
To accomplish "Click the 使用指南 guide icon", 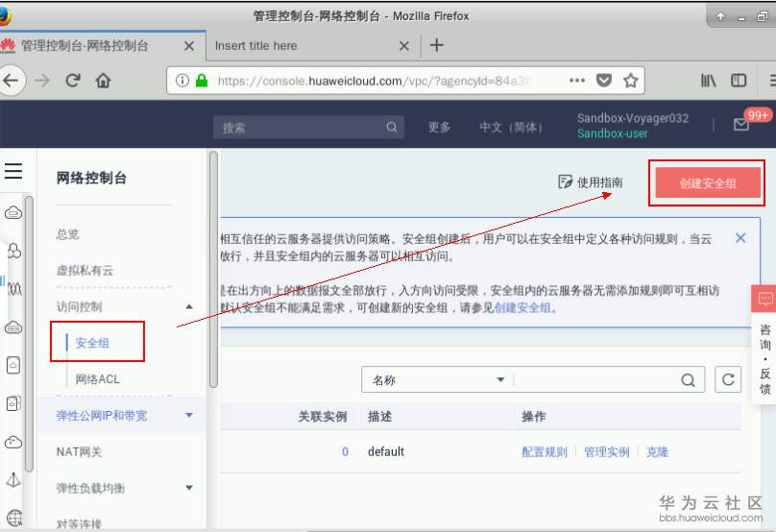I will point(565,182).
